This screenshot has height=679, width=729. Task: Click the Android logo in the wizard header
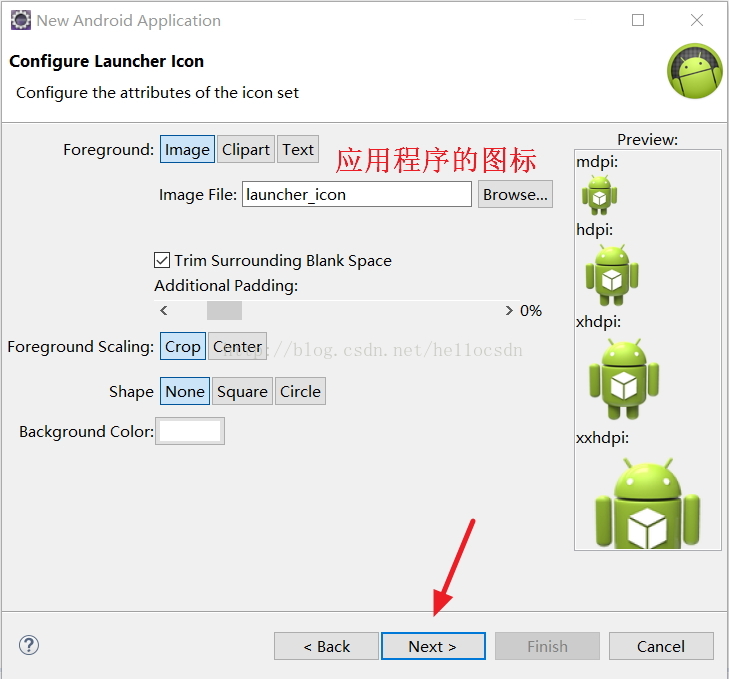coord(695,71)
